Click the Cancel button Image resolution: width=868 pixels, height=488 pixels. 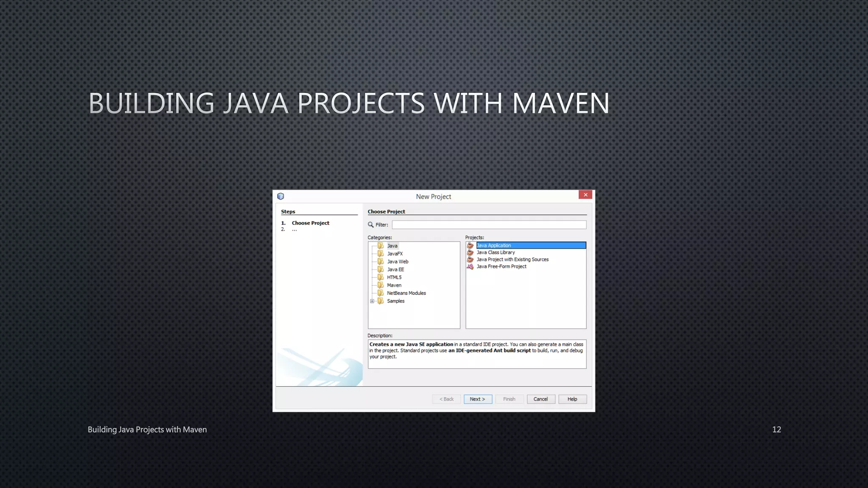pos(541,399)
